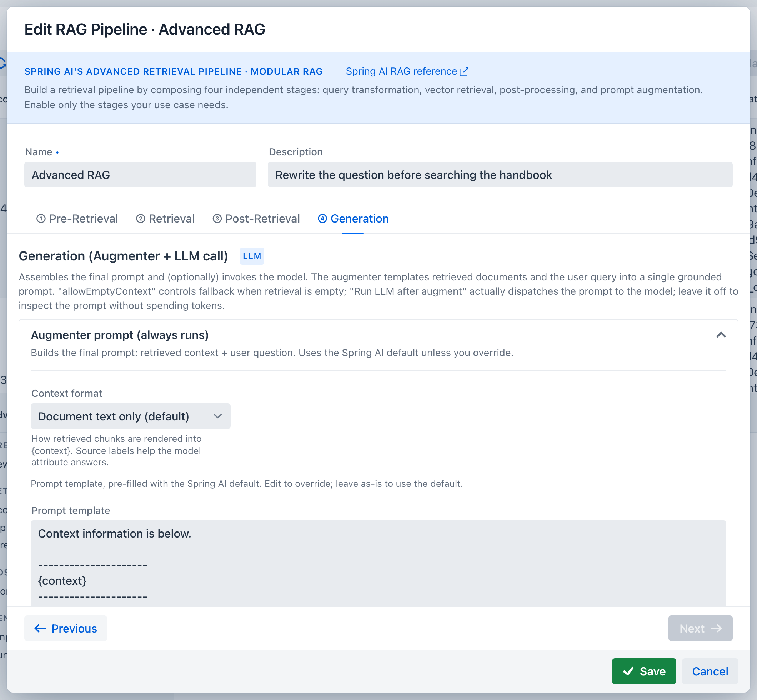Click the disabled Next button

(700, 628)
